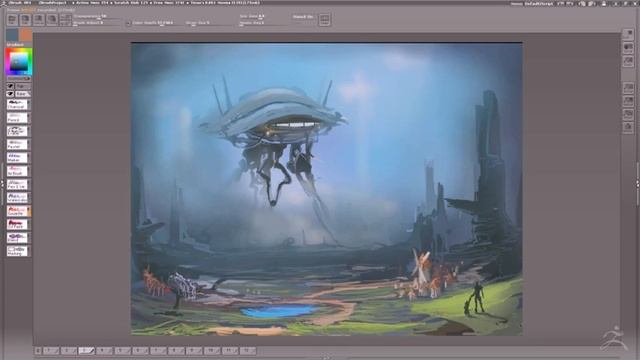Viewport: 640px width, 360px height.
Task: Select the Oil Paint brush tool
Action: click(x=17, y=224)
